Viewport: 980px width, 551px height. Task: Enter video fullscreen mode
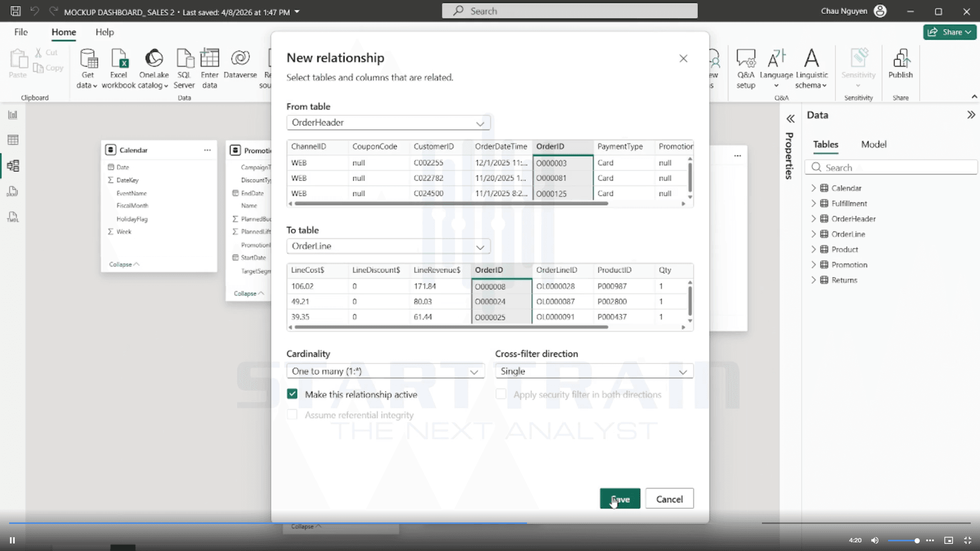[967, 540]
